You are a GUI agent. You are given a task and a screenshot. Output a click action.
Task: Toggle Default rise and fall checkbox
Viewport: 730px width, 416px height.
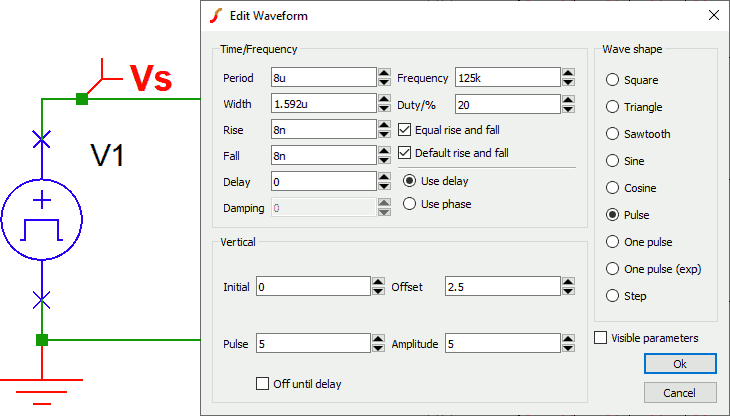[x=405, y=153]
